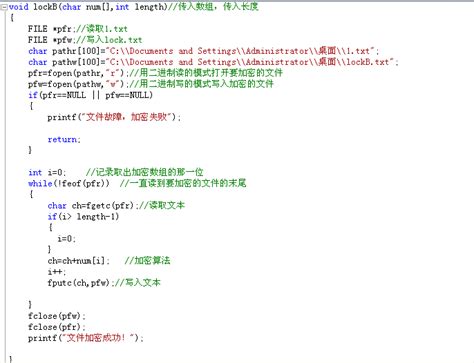Click the 'if(pfr==NULL || pfw==NULL)' line
This screenshot has height=363, width=474.
pos(90,95)
